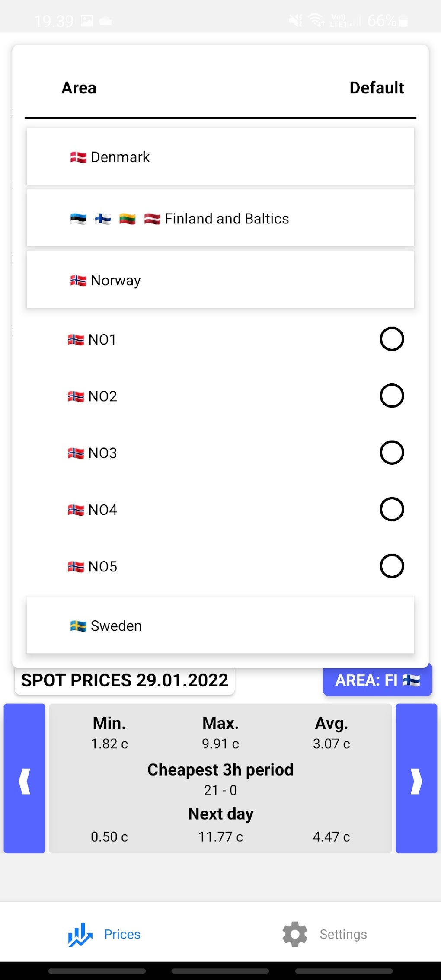Tap the Danish flag icon
This screenshot has height=980, width=441.
(78, 157)
